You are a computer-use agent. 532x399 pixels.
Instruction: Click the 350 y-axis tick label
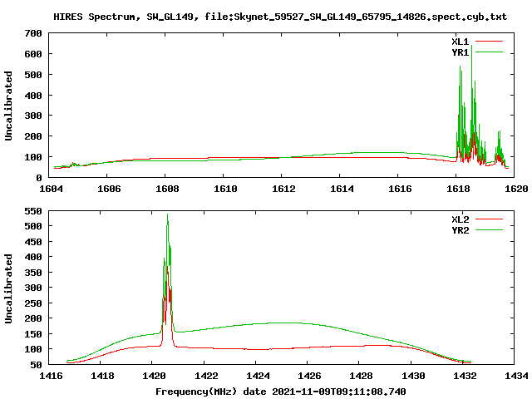pyautogui.click(x=33, y=273)
